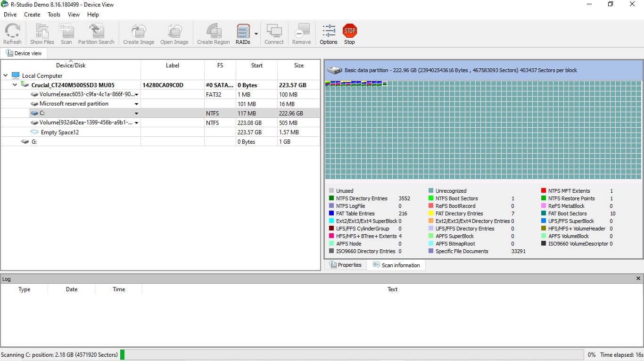Click the Remove toolbar icon
The image size is (644, 361).
tap(302, 31)
